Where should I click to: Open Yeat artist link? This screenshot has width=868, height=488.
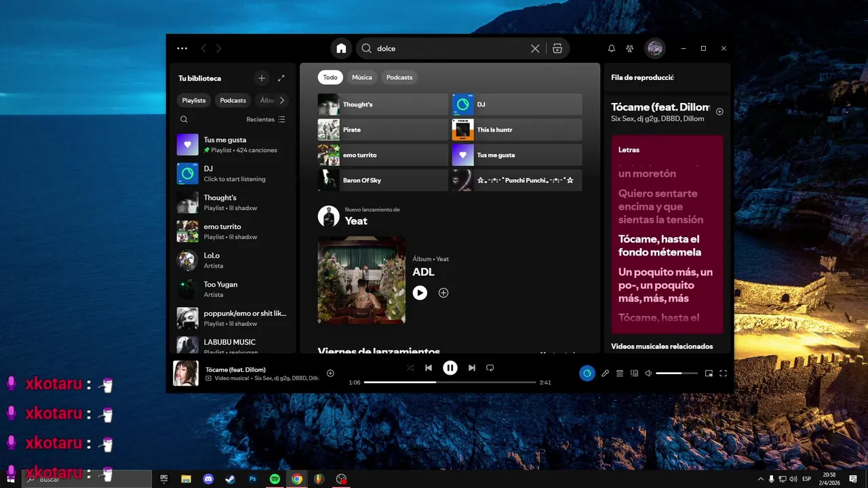pyautogui.click(x=356, y=221)
